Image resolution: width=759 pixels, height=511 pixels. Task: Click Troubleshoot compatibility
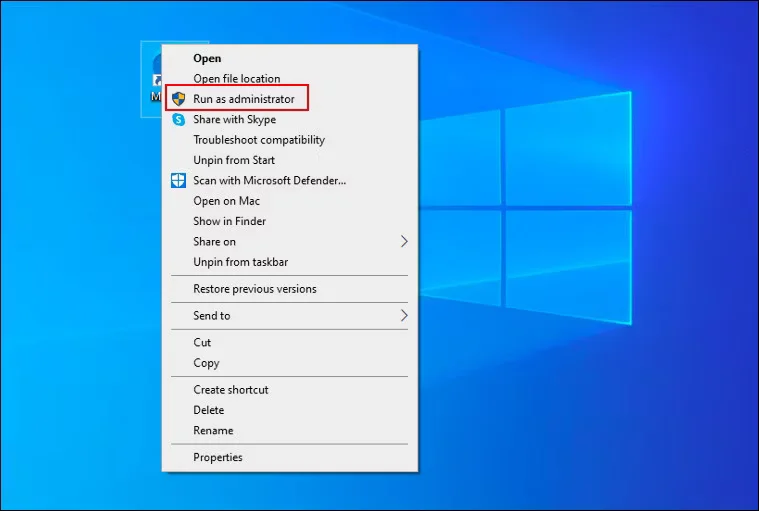(x=258, y=140)
